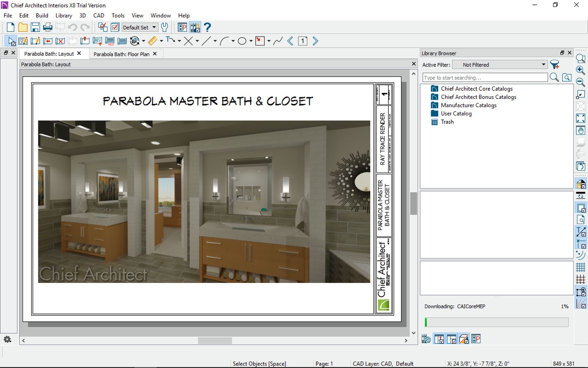Activate the Pan Window hand tool
Screen dimensions: 588x368
pyautogui.click(x=580, y=130)
